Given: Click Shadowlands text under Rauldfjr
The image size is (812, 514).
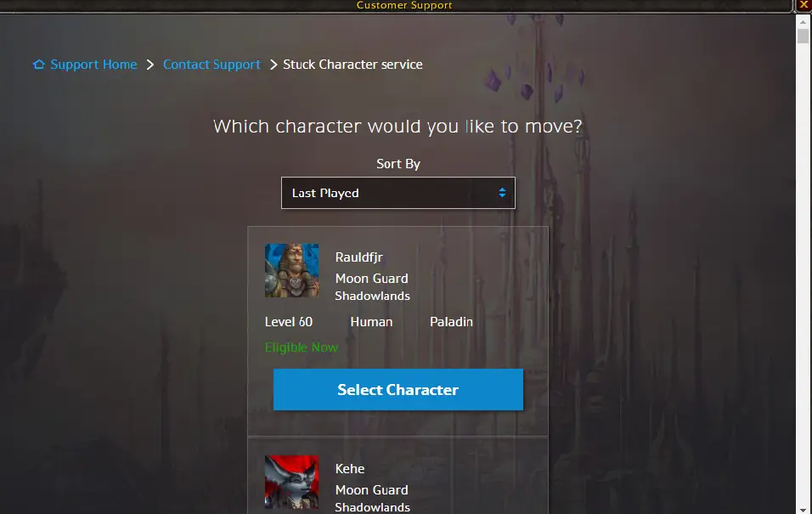Looking at the screenshot, I should (372, 296).
